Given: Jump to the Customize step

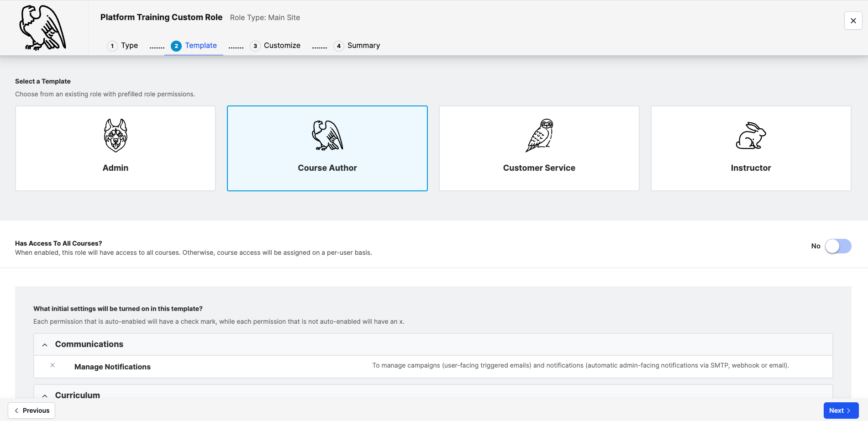Looking at the screenshot, I should tap(275, 46).
